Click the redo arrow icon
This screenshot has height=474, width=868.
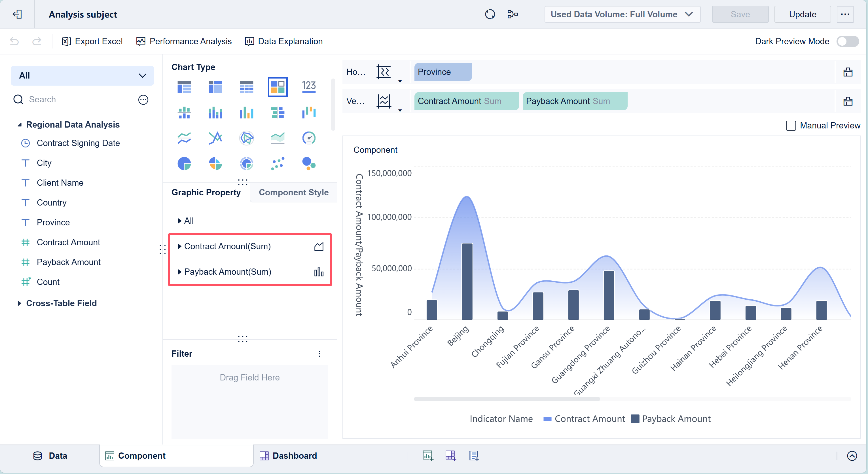coord(37,41)
